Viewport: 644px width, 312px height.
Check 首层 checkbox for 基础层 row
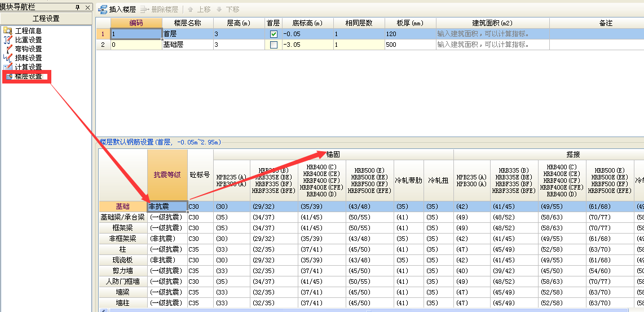tap(274, 45)
